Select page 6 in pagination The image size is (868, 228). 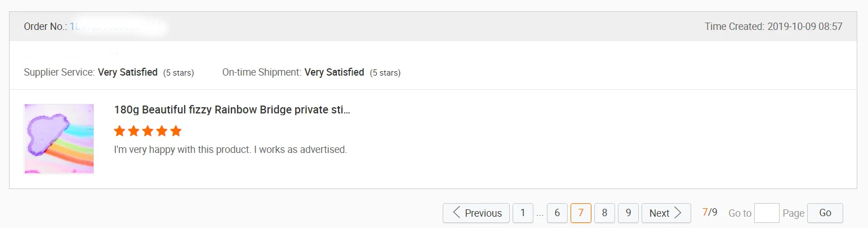pyautogui.click(x=557, y=213)
